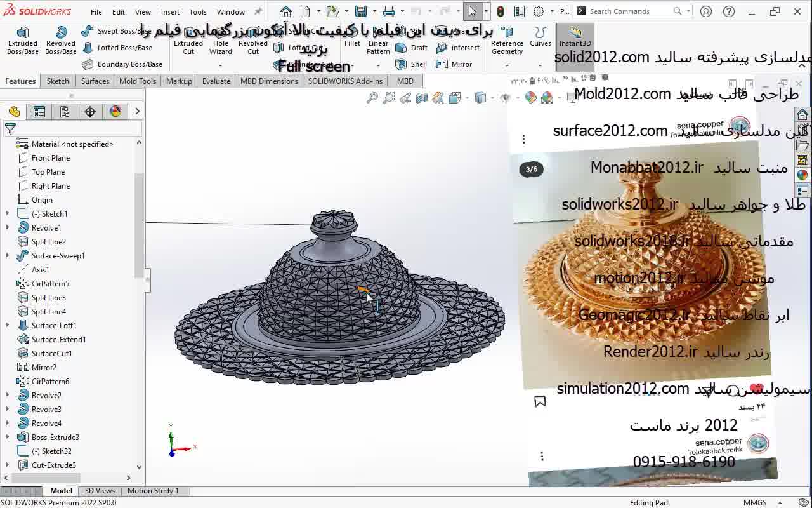Expand the Surface-Sweep1 node

tap(8, 256)
